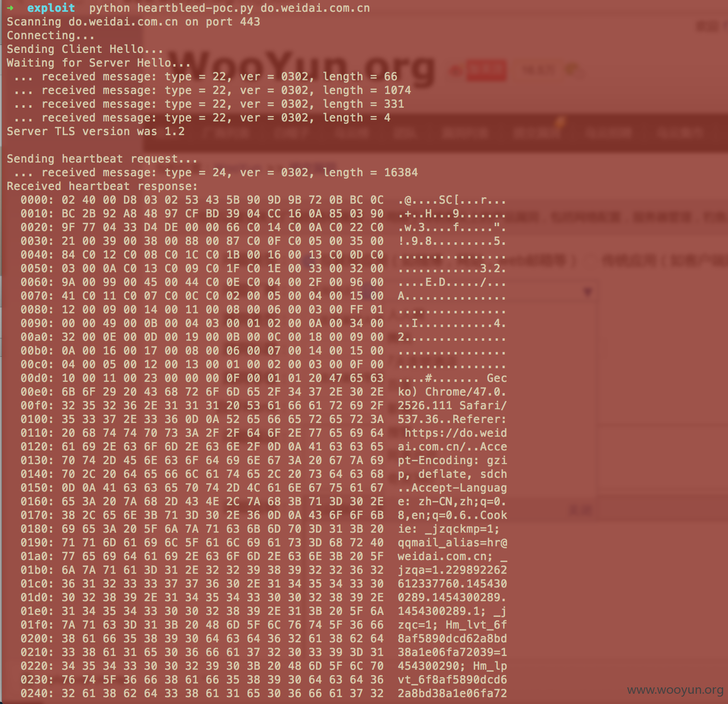Click the ASCII text 'pt-Encoding: gzi'
728x704 pixels.
(x=452, y=460)
